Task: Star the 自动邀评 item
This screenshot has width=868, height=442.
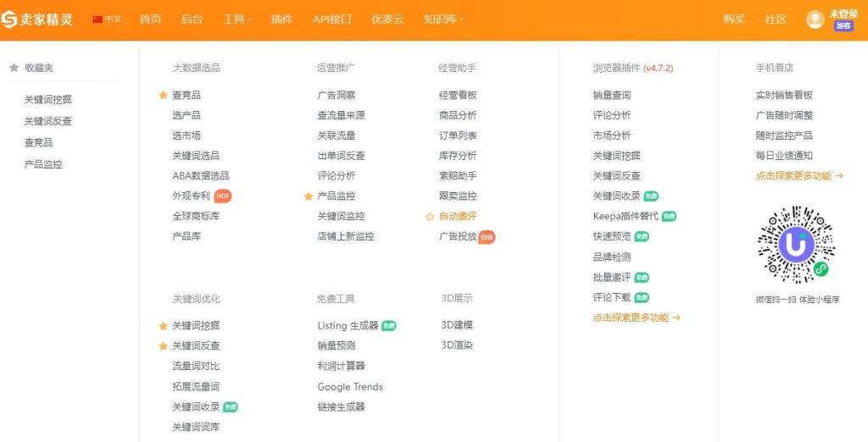Action: tap(430, 216)
